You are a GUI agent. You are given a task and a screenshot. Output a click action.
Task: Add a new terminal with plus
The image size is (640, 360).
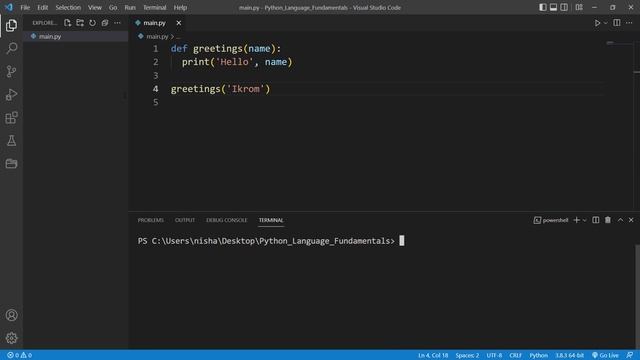tap(577, 220)
